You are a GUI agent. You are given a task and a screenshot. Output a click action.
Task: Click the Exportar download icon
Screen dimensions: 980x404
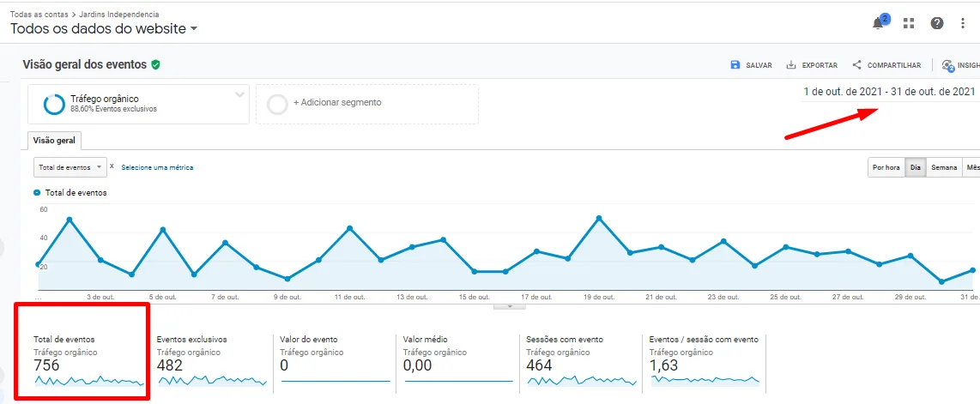[791, 65]
